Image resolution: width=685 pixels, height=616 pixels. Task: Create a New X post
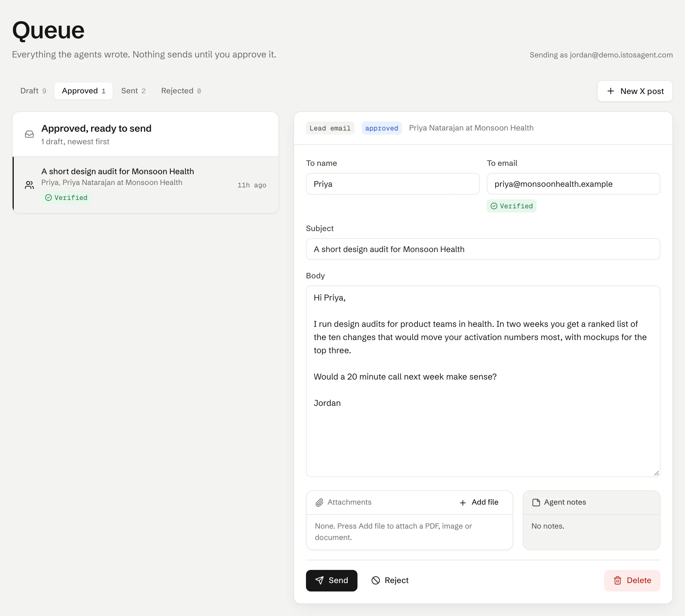coord(635,91)
